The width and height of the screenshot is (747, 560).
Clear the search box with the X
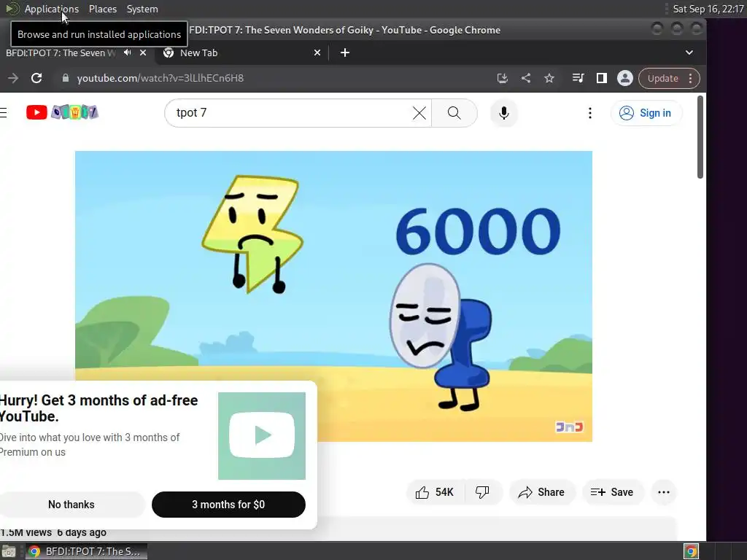419,113
